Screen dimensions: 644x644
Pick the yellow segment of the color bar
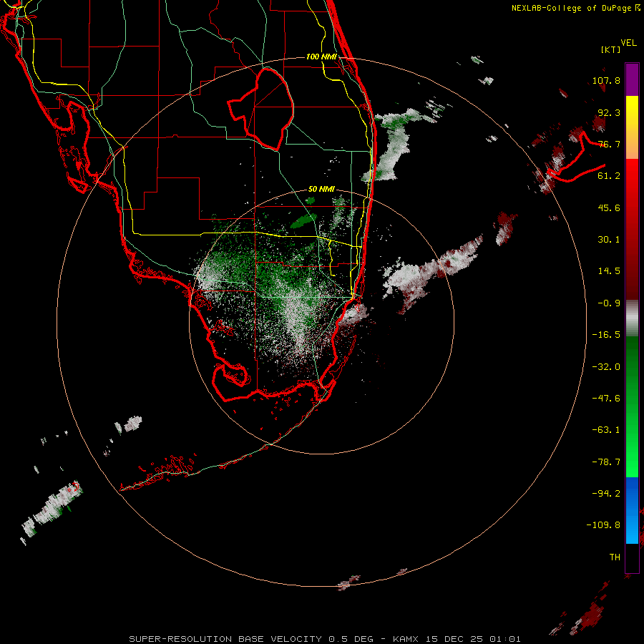(632, 117)
